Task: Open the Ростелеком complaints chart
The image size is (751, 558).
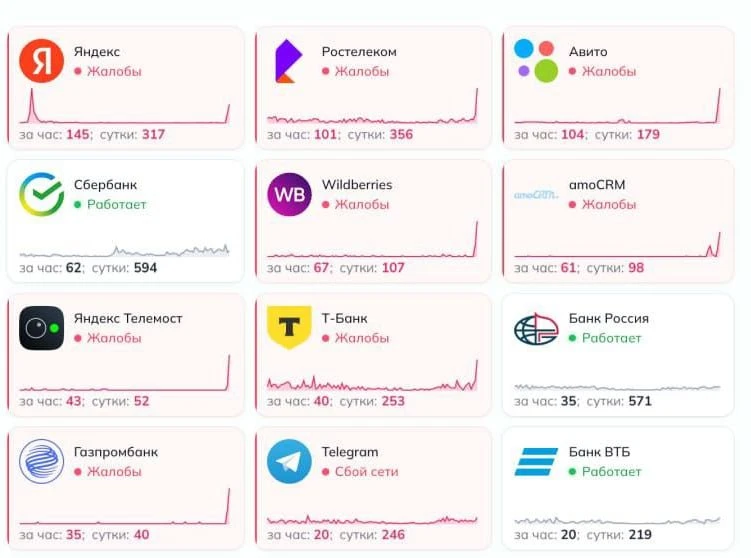Action: [x=372, y=106]
